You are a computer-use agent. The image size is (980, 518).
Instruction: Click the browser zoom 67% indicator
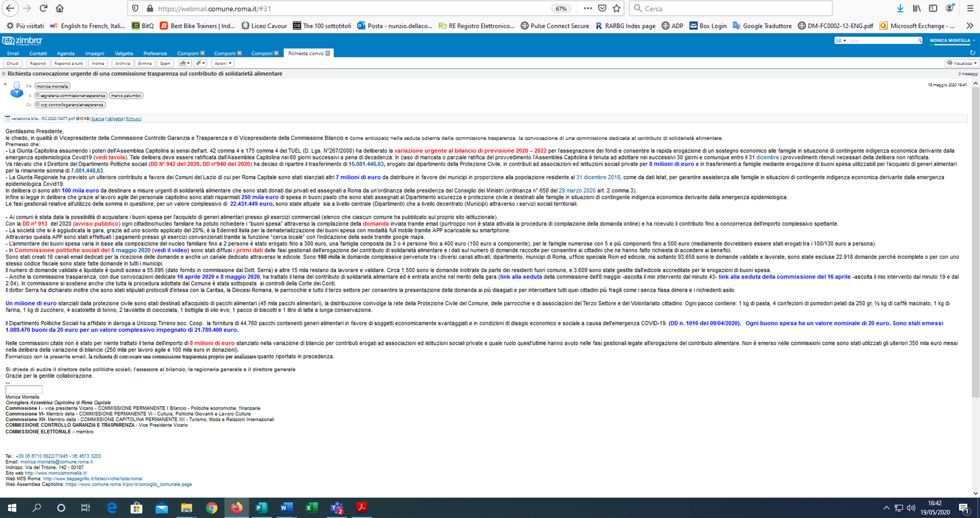coord(561,8)
